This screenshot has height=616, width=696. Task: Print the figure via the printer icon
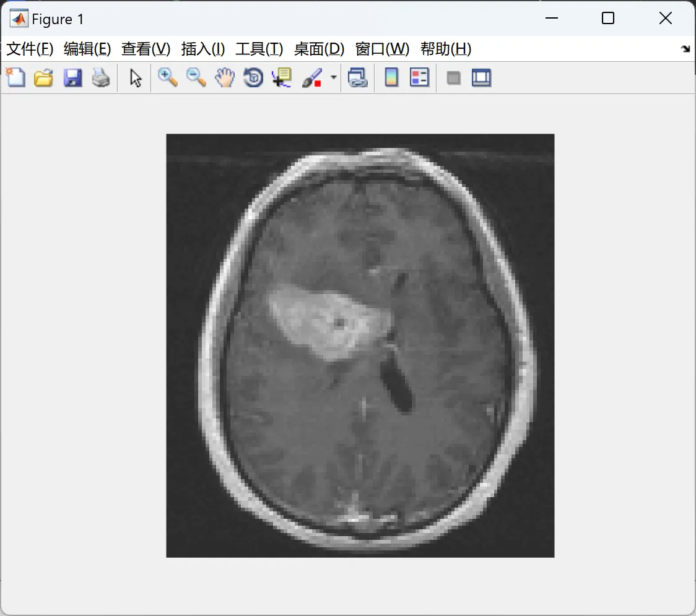pyautogui.click(x=101, y=77)
